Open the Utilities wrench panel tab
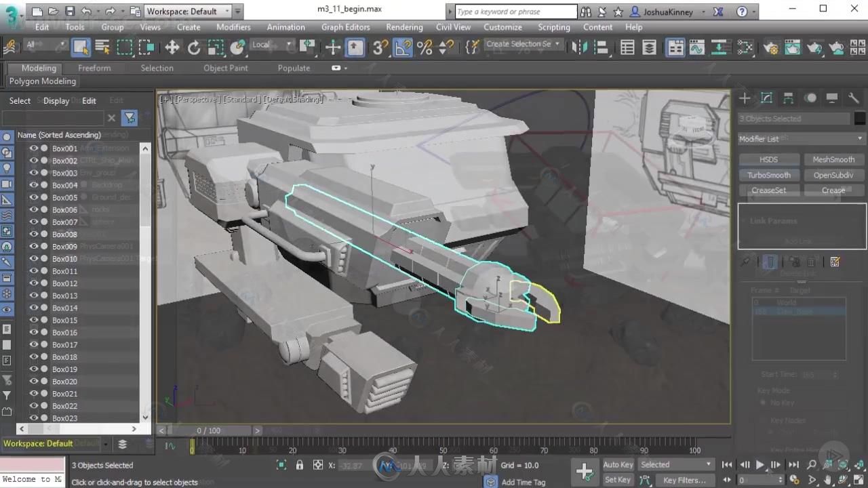This screenshot has width=868, height=488. [x=853, y=98]
